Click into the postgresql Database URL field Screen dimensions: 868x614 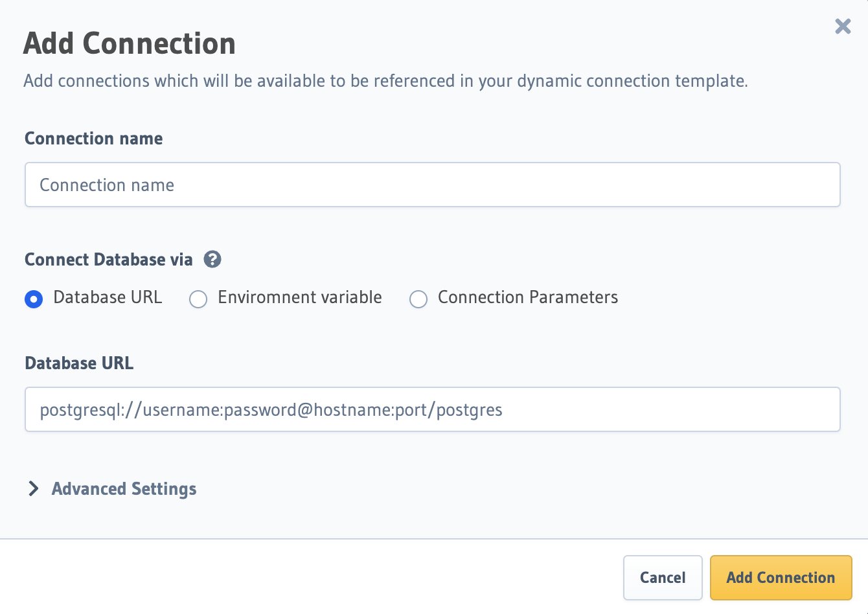[x=432, y=410]
